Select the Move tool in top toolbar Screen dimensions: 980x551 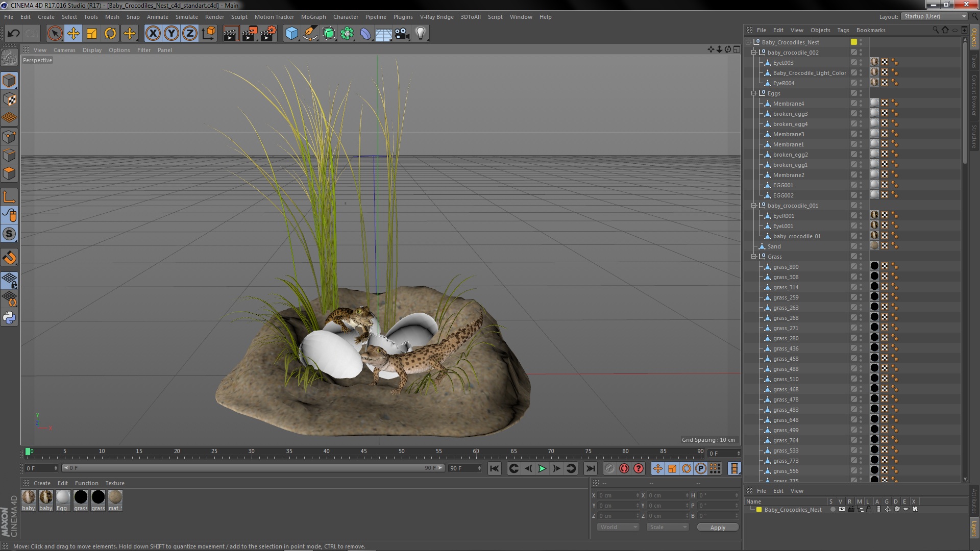tap(73, 34)
